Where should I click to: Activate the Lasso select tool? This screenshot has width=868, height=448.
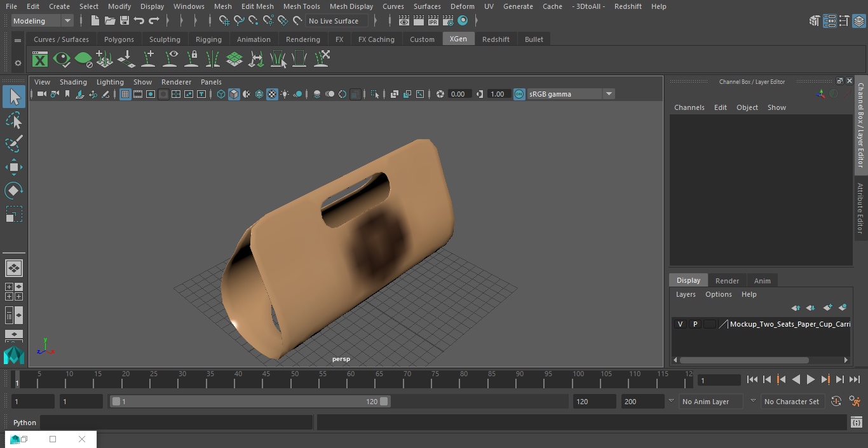pos(14,120)
